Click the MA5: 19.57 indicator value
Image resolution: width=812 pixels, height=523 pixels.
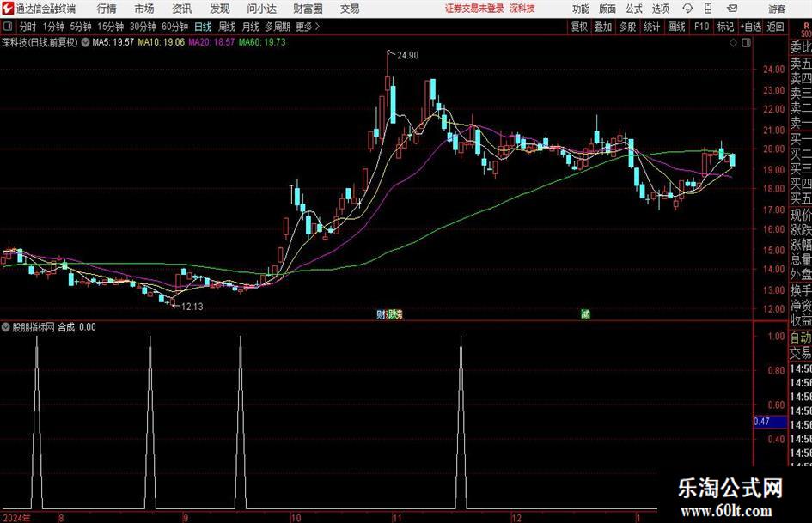click(x=113, y=42)
